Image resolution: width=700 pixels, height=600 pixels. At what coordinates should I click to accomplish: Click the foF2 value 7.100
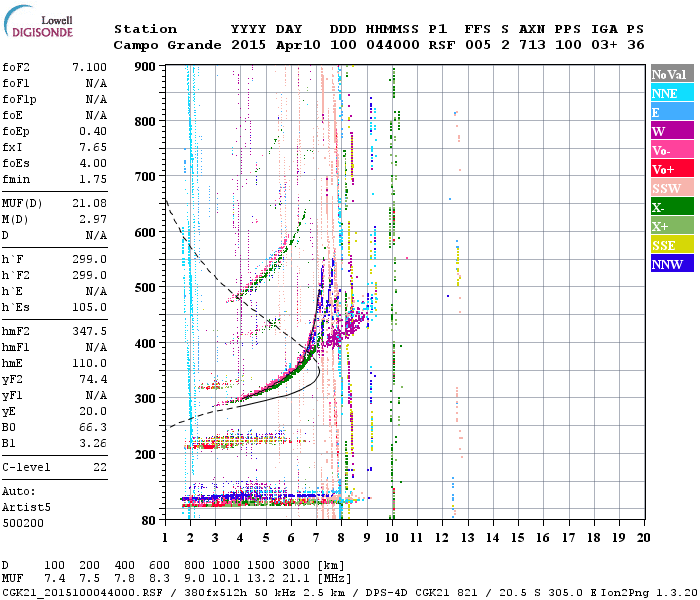pos(89,67)
